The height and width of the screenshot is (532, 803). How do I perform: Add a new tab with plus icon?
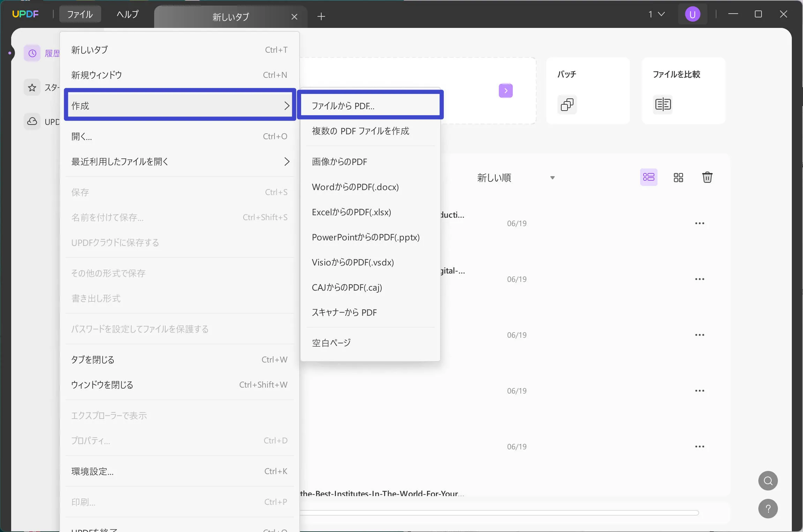point(321,16)
